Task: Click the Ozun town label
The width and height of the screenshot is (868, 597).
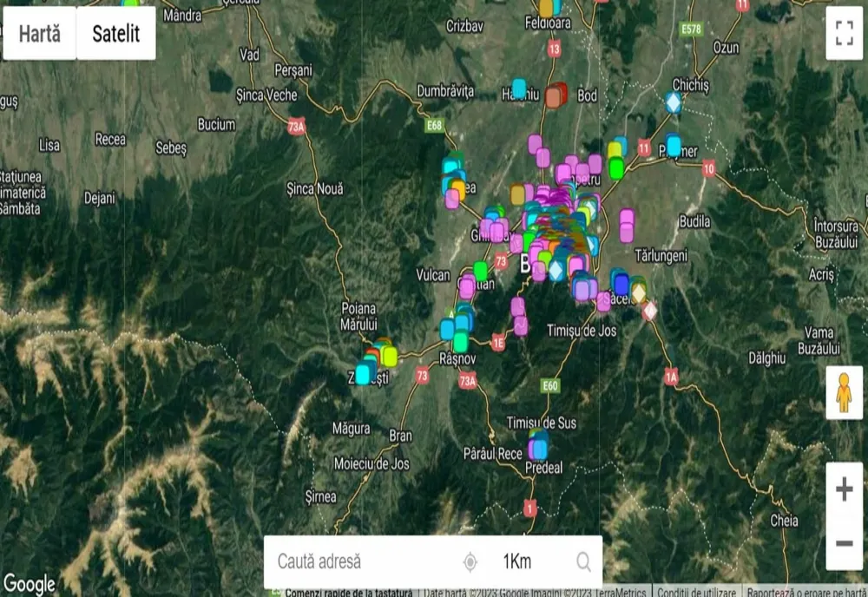Action: [x=726, y=48]
